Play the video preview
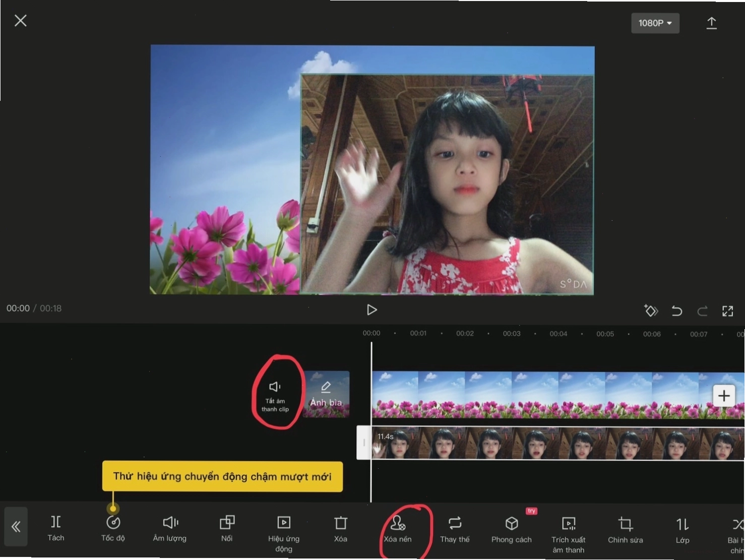 click(372, 309)
